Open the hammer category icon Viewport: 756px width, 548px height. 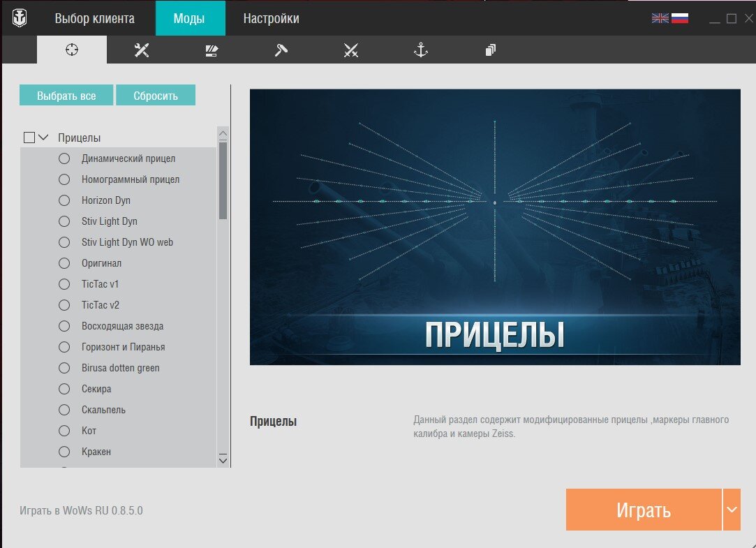pyautogui.click(x=281, y=50)
